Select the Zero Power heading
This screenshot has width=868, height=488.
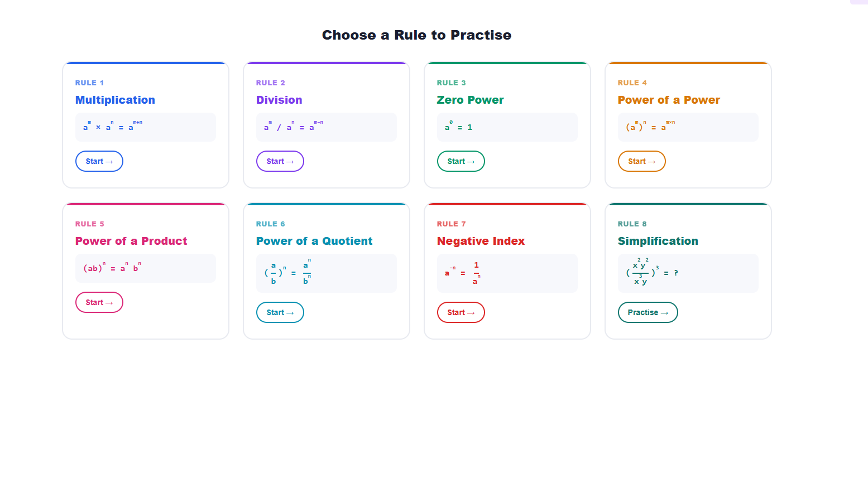point(470,100)
